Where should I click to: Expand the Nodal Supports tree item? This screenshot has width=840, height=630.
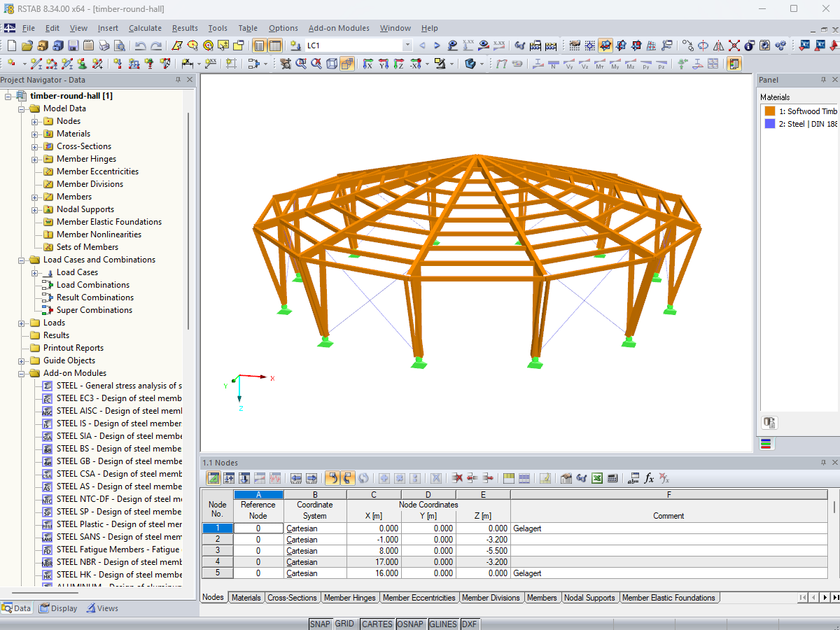tap(34, 209)
